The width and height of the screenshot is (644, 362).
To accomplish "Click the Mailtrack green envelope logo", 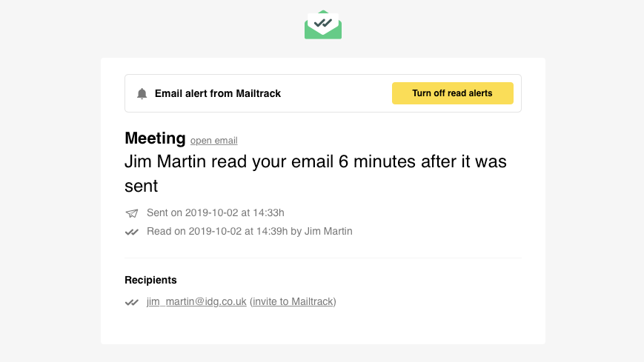I will (323, 24).
